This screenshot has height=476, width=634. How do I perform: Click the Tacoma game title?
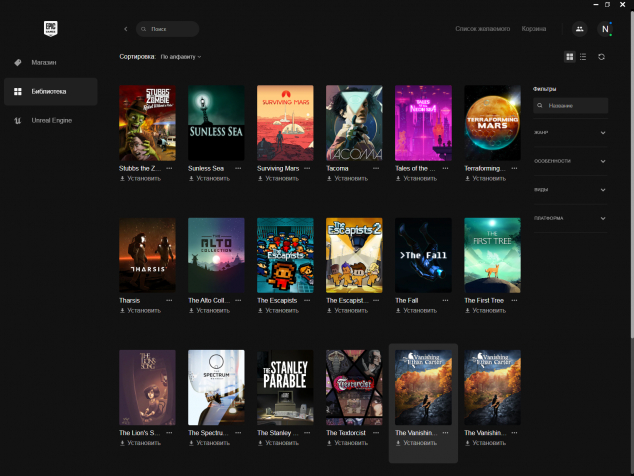337,168
